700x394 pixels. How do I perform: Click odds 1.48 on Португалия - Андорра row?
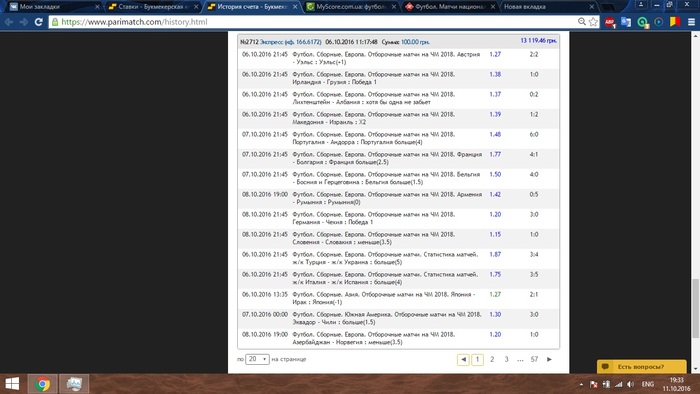[495, 134]
